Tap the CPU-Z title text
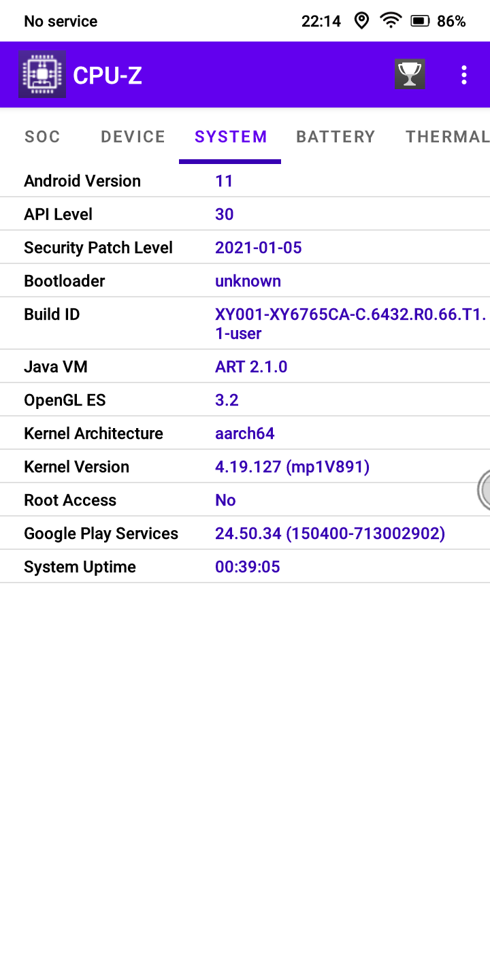This screenshot has height=980, width=490. point(108,76)
